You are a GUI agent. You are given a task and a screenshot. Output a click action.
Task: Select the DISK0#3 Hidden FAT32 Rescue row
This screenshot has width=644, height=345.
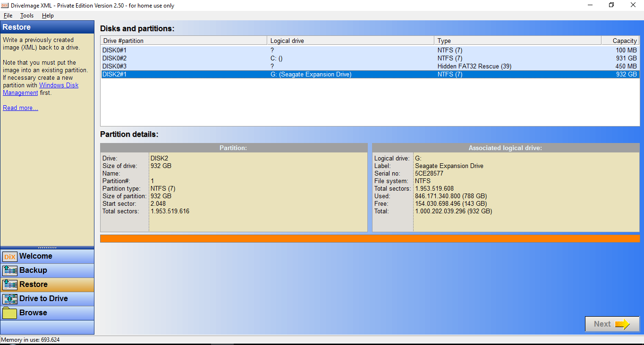(370, 66)
